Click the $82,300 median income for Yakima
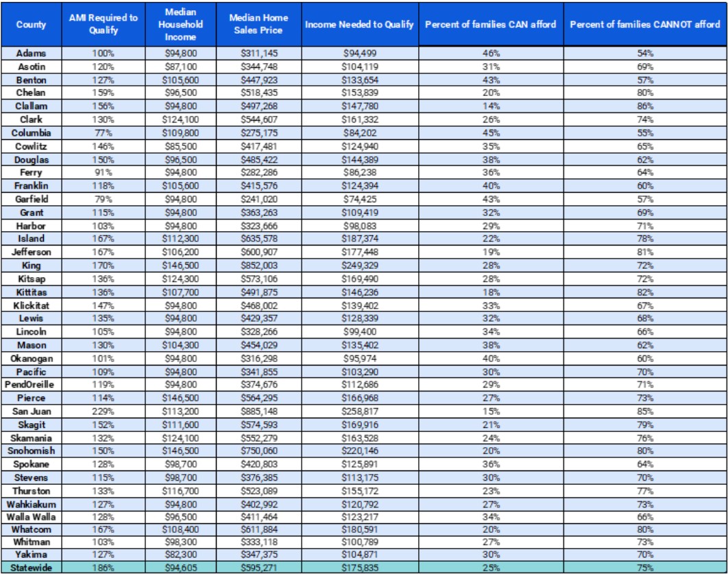728x574 pixels. pos(180,555)
